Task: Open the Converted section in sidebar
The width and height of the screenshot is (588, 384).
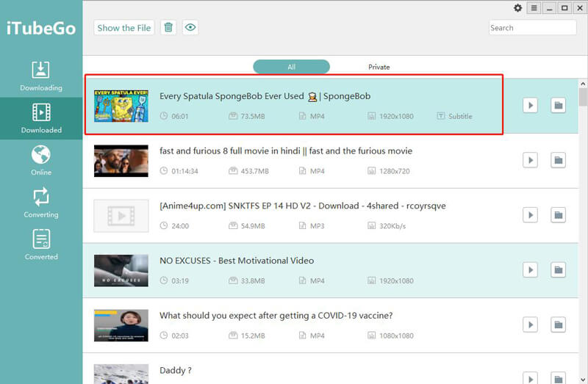Action: 41,244
